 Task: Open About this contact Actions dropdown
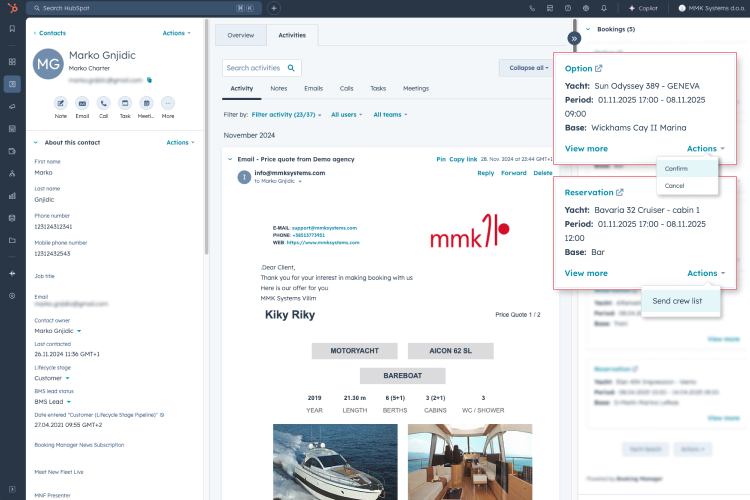[x=180, y=143]
